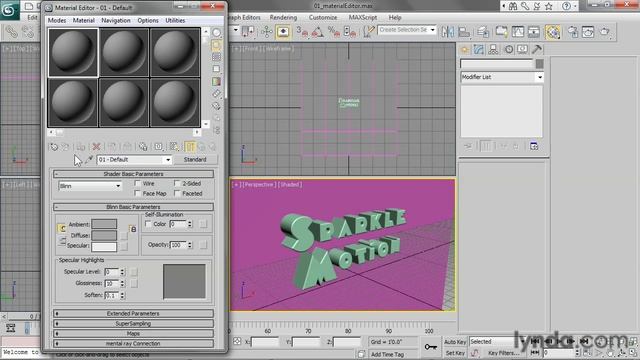Toggle the Set Key button
Screen dimensions: 640x360
[x=455, y=353]
